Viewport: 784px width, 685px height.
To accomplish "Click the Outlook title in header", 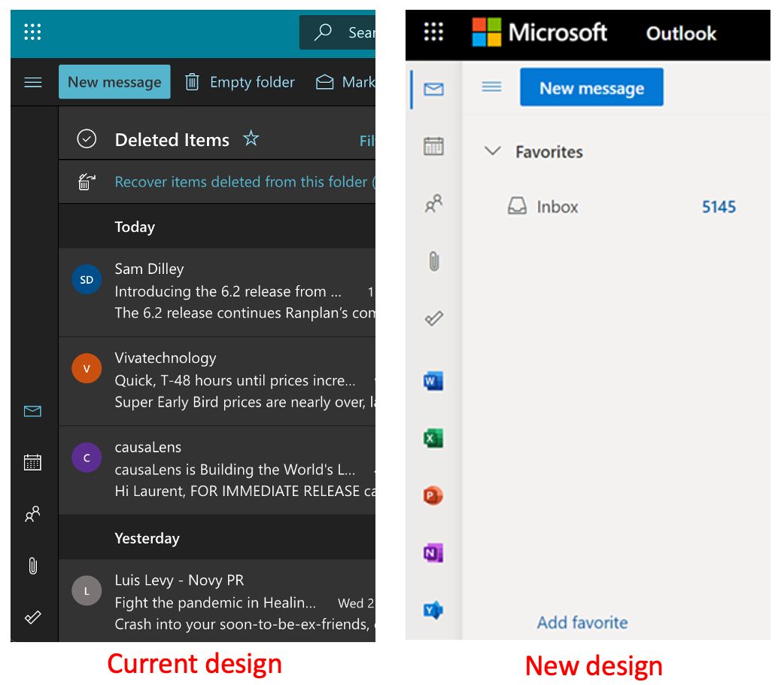I will coord(681,34).
